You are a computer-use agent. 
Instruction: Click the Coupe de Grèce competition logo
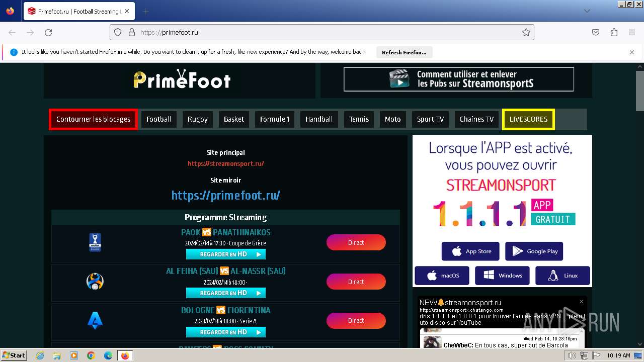point(95,242)
